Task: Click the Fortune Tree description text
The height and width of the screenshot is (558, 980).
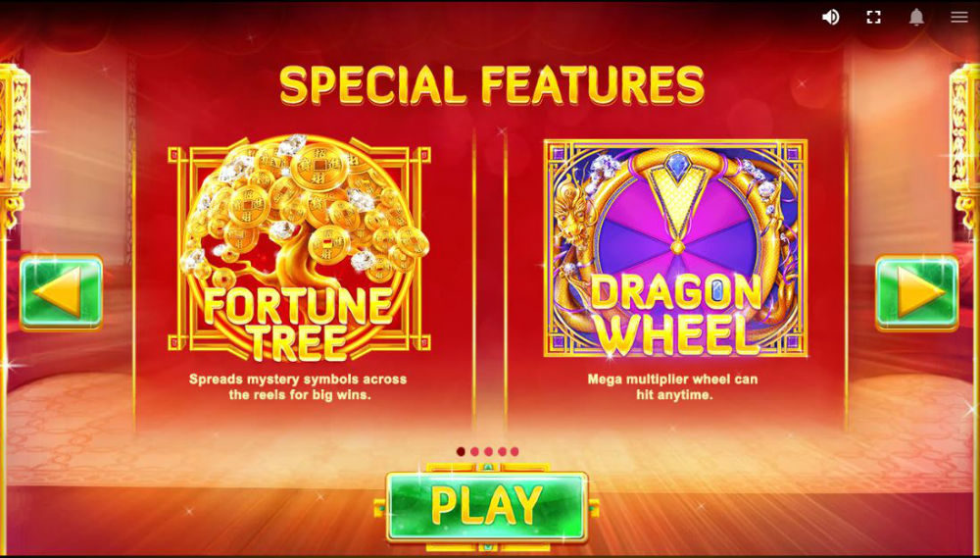Action: pos(298,387)
